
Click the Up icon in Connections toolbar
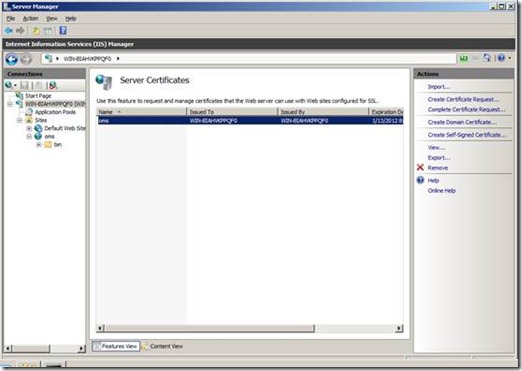[x=39, y=85]
